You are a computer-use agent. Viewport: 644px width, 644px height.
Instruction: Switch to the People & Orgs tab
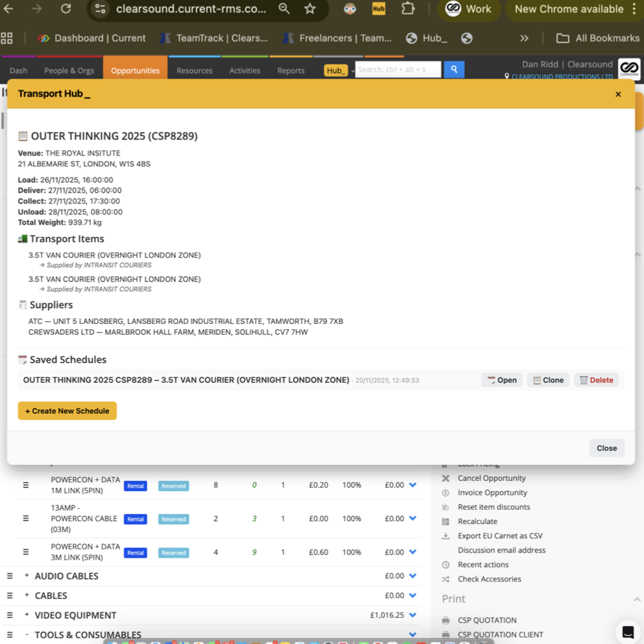(x=69, y=71)
